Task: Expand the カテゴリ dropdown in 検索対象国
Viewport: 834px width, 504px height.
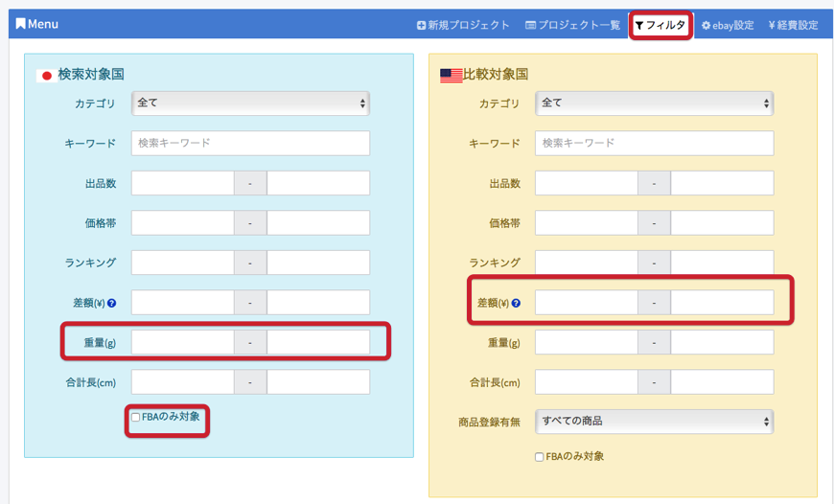Action: click(250, 103)
